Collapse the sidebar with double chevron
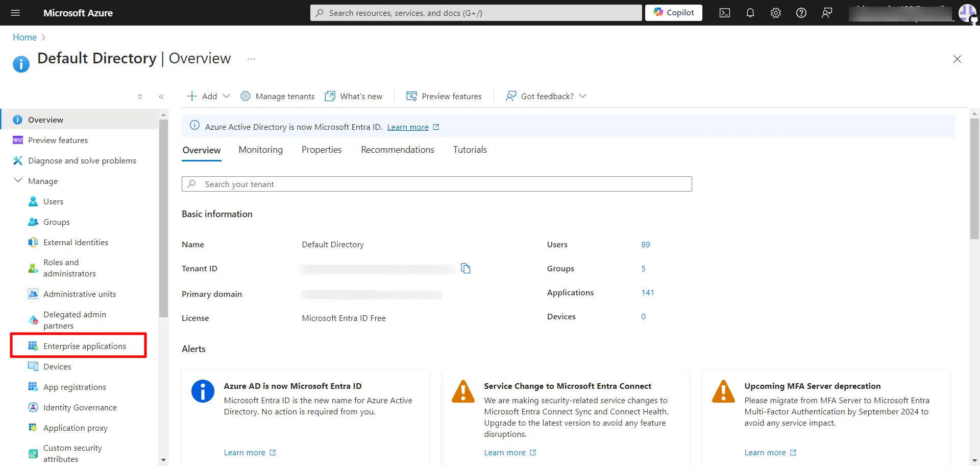The width and height of the screenshot is (980, 466). pos(161,97)
